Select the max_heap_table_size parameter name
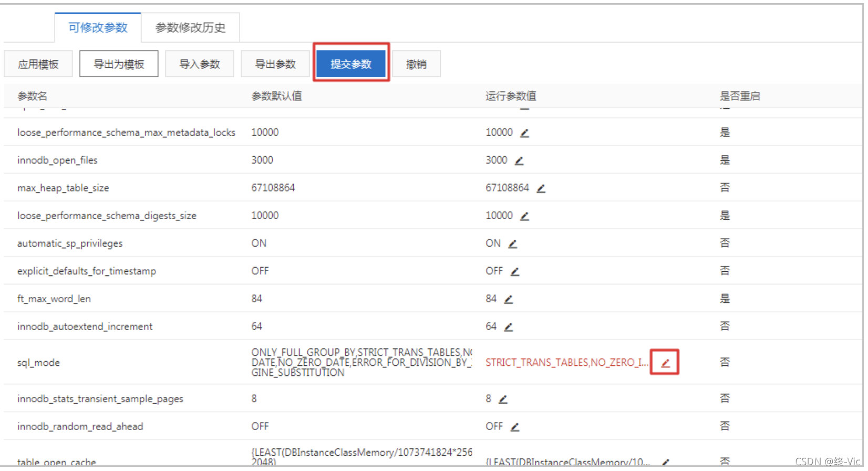The width and height of the screenshot is (868, 471). (x=63, y=188)
